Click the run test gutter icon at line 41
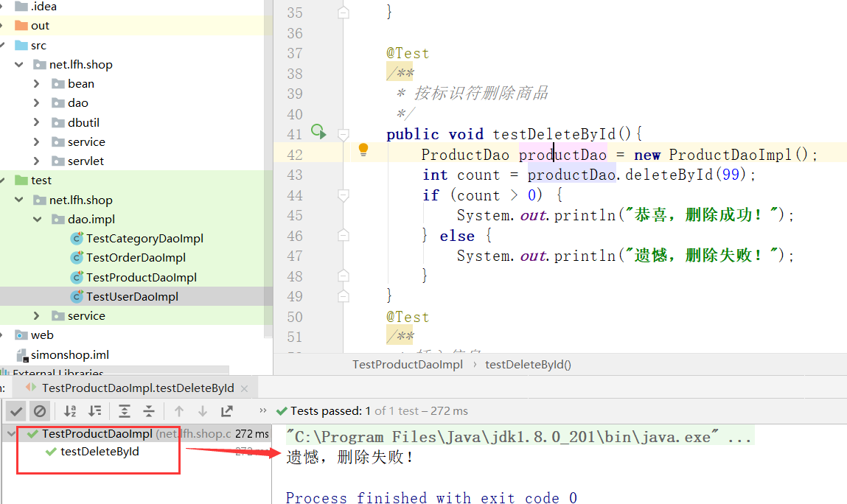The width and height of the screenshot is (847, 504). 318,131
